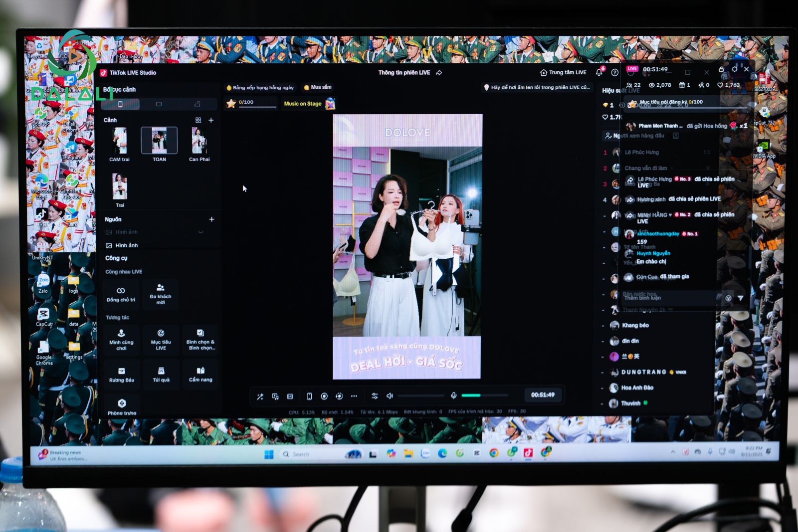Click the notification bell icon
The image size is (798, 532).
tap(599, 73)
